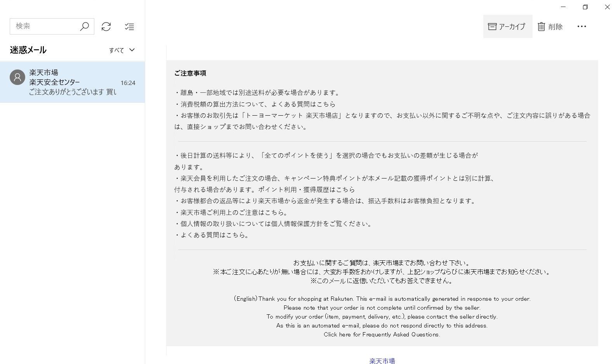Click the sender avatar icon
The width and height of the screenshot is (616, 364).
tap(17, 77)
